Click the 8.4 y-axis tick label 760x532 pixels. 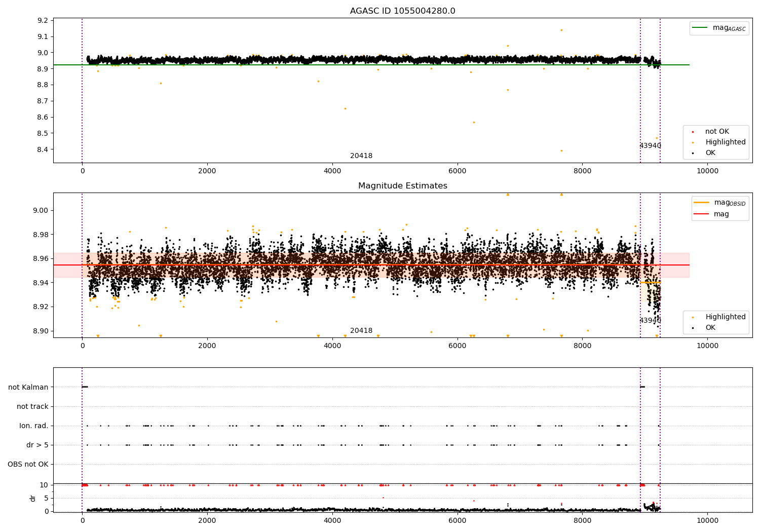[44, 149]
